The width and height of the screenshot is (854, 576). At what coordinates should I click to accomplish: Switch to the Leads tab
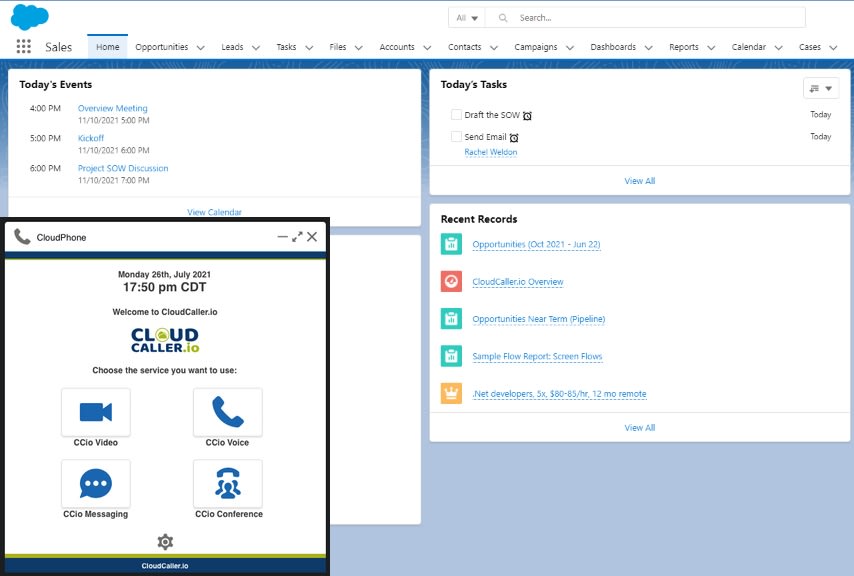(x=232, y=47)
